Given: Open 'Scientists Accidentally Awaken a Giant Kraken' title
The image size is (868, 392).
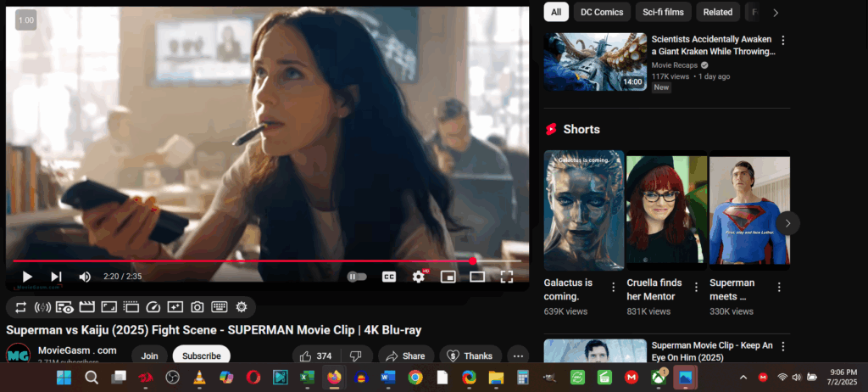Looking at the screenshot, I should point(713,46).
